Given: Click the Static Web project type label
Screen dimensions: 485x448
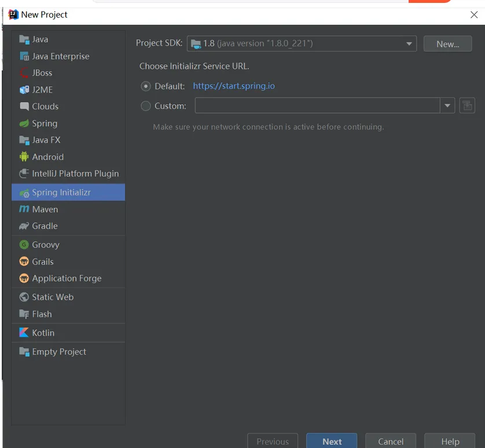Looking at the screenshot, I should click(53, 297).
